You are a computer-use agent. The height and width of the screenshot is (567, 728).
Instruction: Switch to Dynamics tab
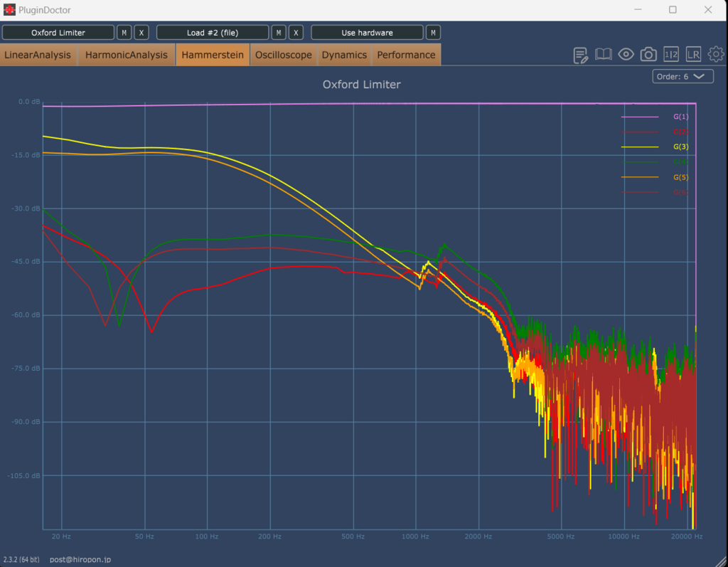(345, 55)
